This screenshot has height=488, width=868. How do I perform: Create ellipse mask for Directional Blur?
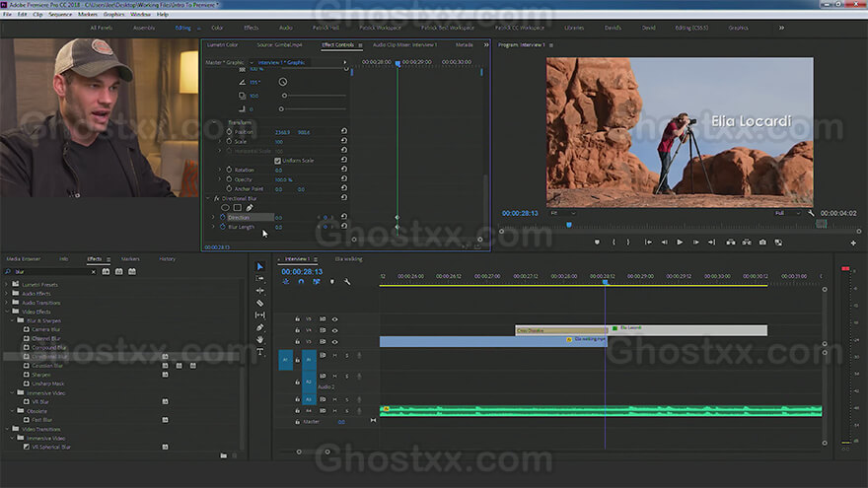(x=225, y=207)
